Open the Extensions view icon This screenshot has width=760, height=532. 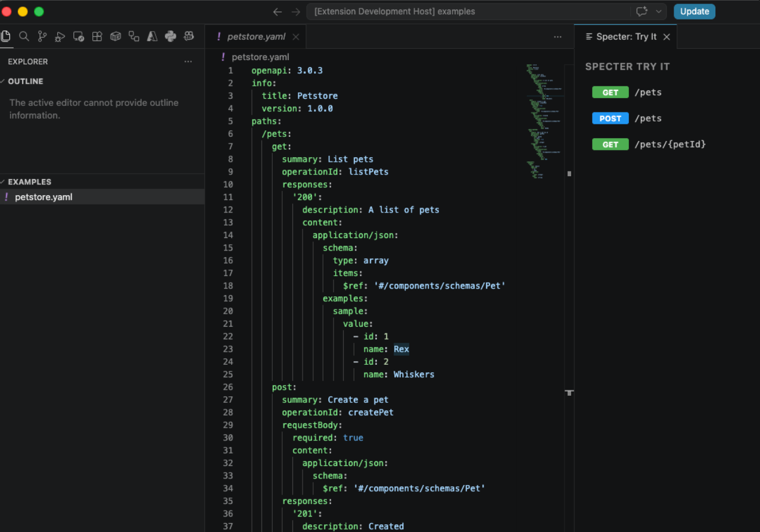[x=97, y=36]
